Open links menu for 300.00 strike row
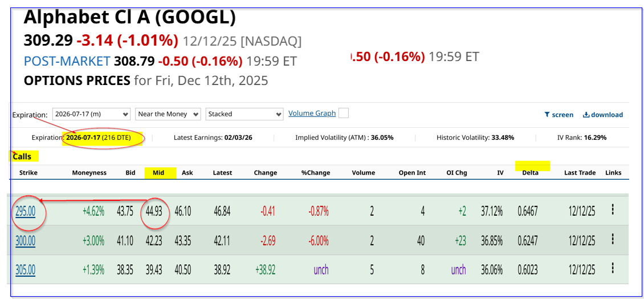Viewport: 644px width, 299px height. (x=613, y=240)
